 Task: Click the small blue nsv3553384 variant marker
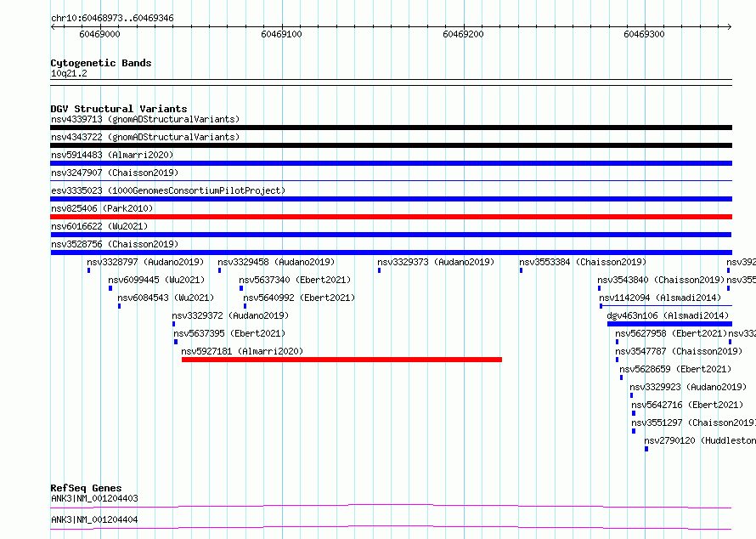(x=522, y=270)
